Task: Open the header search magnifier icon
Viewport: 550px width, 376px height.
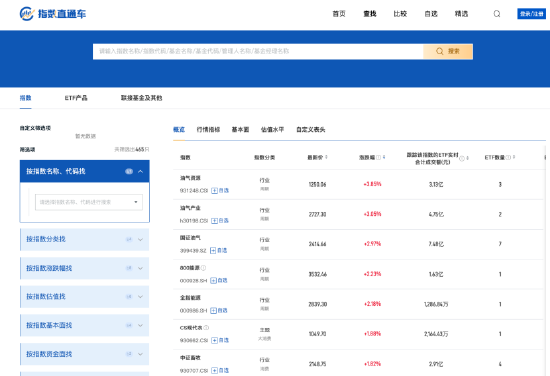Action: pyautogui.click(x=497, y=14)
